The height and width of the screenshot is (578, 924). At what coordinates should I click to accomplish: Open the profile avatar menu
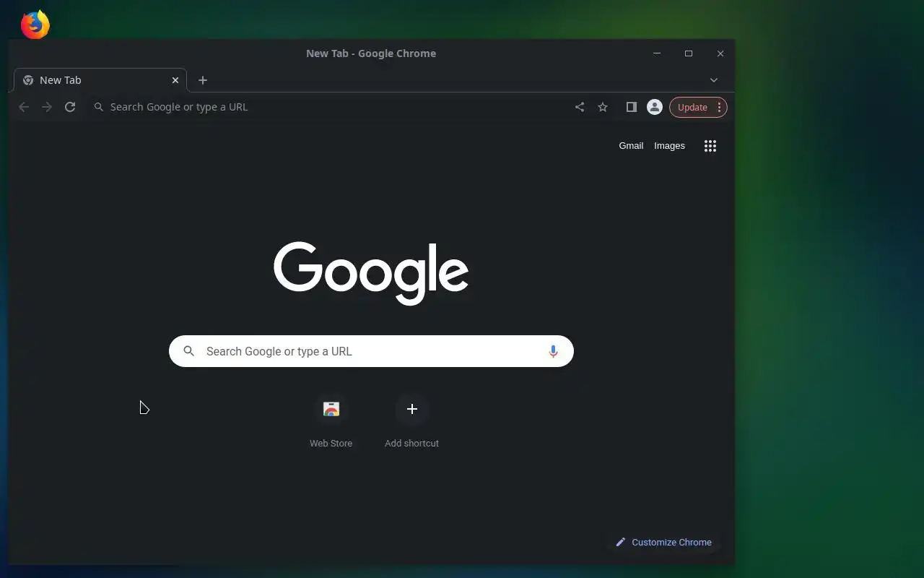pyautogui.click(x=655, y=107)
